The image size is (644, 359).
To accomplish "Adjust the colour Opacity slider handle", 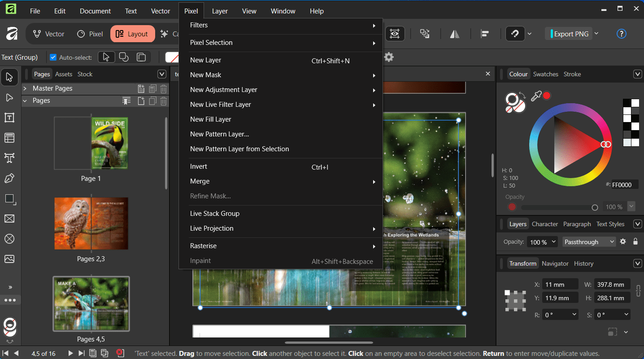I will pos(595,207).
